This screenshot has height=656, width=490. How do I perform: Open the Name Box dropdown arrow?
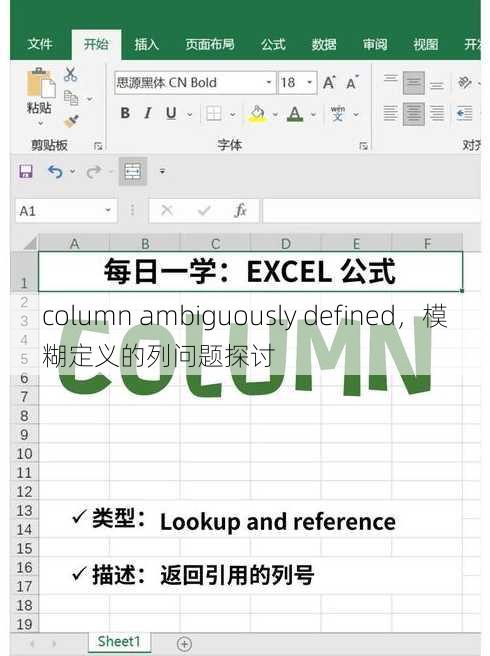(108, 210)
